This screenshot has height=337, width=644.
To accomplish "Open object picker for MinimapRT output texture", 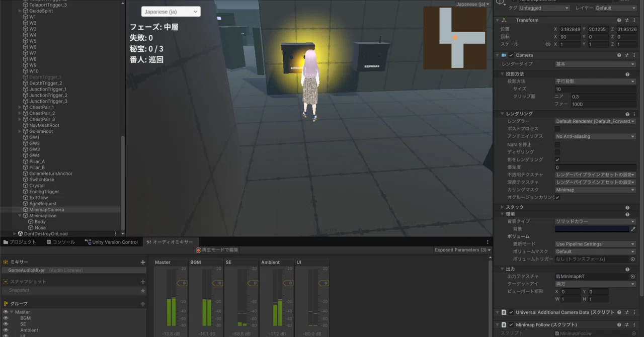I will (632, 277).
